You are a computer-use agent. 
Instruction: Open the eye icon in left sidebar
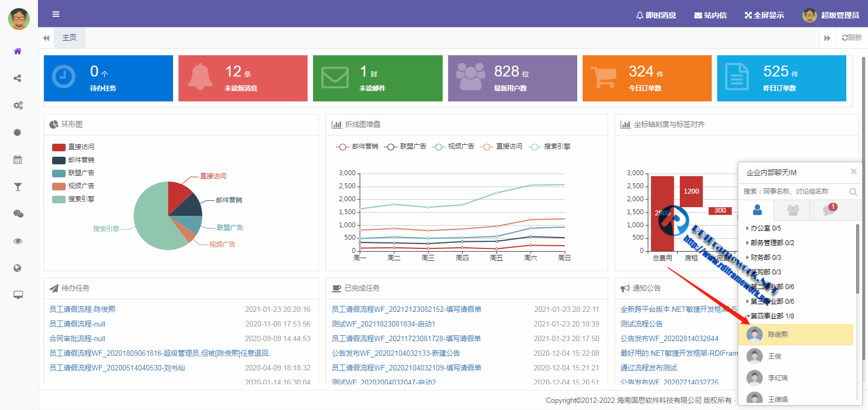(x=17, y=241)
